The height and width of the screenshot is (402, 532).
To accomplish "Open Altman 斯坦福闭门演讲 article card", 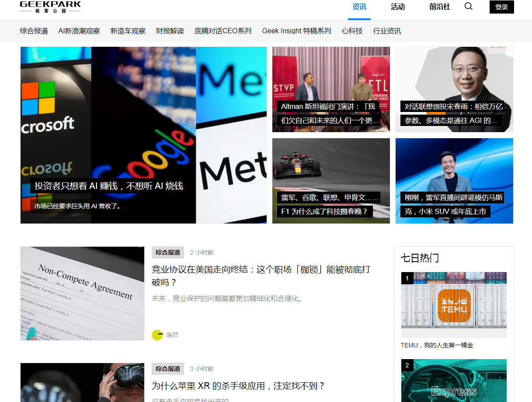I will tap(331, 89).
